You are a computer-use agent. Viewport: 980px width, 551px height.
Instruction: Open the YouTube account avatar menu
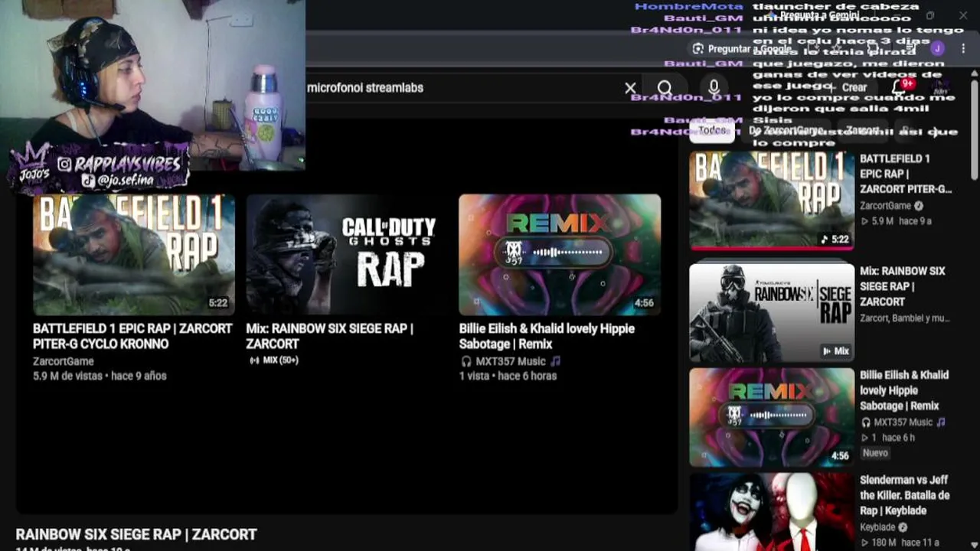pyautogui.click(x=941, y=86)
